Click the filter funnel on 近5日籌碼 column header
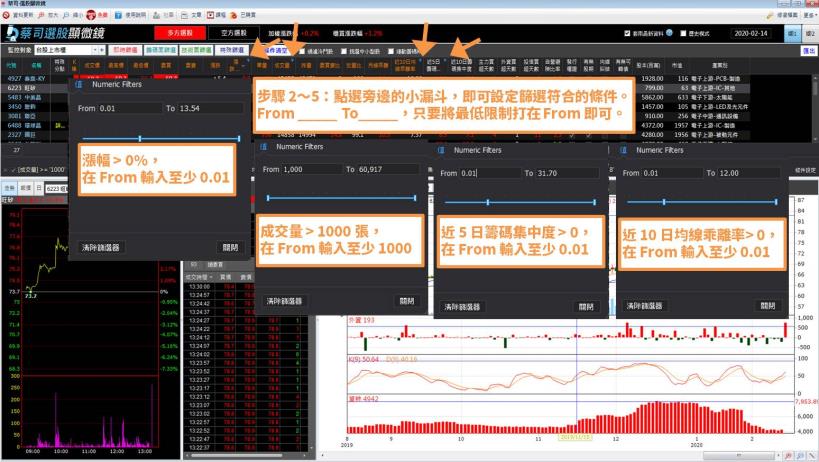Image resolution: width=819 pixels, height=462 pixels. [444, 60]
